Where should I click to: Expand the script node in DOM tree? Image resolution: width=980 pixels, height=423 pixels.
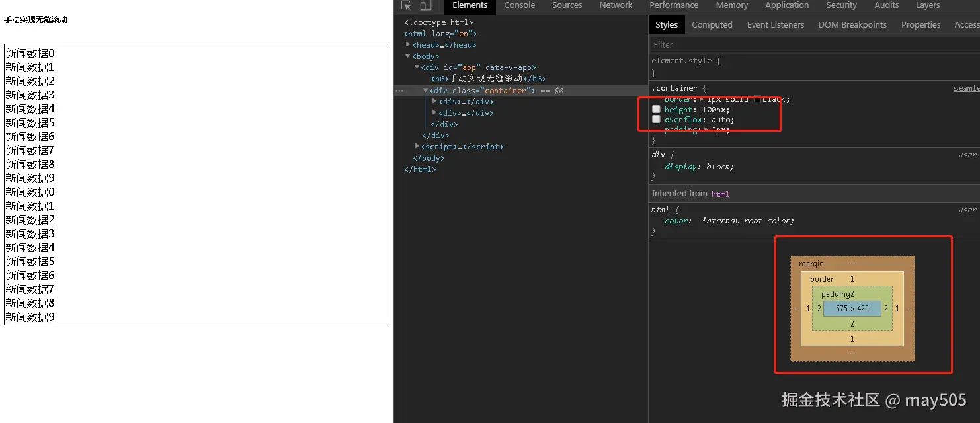(417, 146)
